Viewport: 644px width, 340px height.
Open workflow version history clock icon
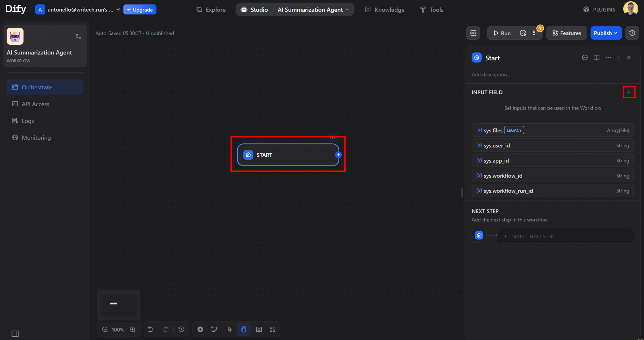[x=632, y=33]
